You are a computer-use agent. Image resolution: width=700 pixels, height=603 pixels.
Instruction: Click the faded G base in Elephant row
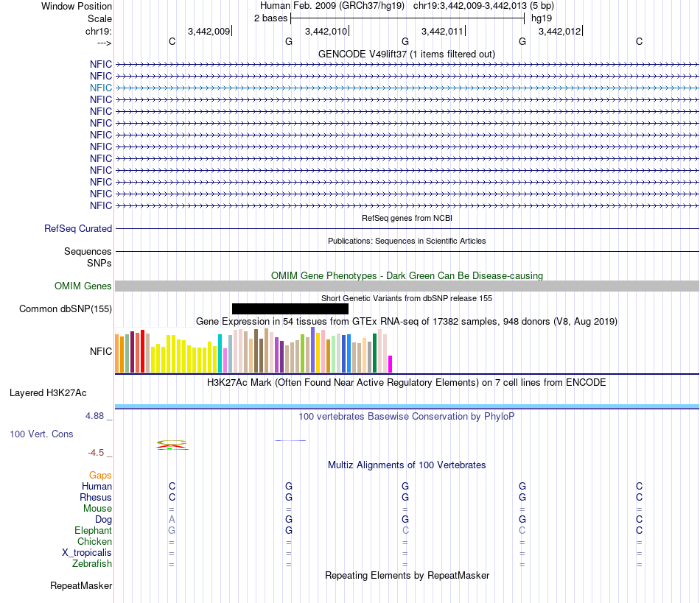[x=172, y=530]
